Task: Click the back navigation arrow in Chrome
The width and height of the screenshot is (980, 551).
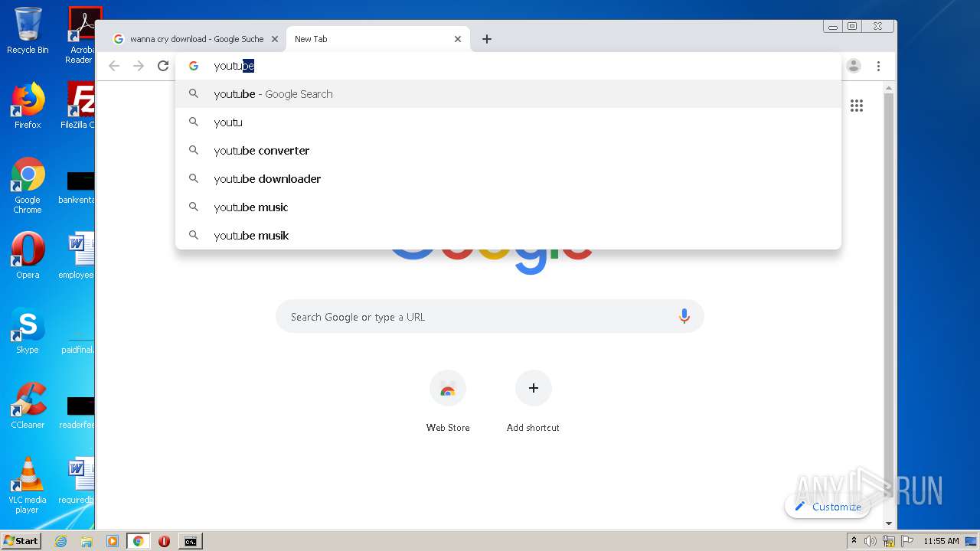Action: (x=114, y=66)
